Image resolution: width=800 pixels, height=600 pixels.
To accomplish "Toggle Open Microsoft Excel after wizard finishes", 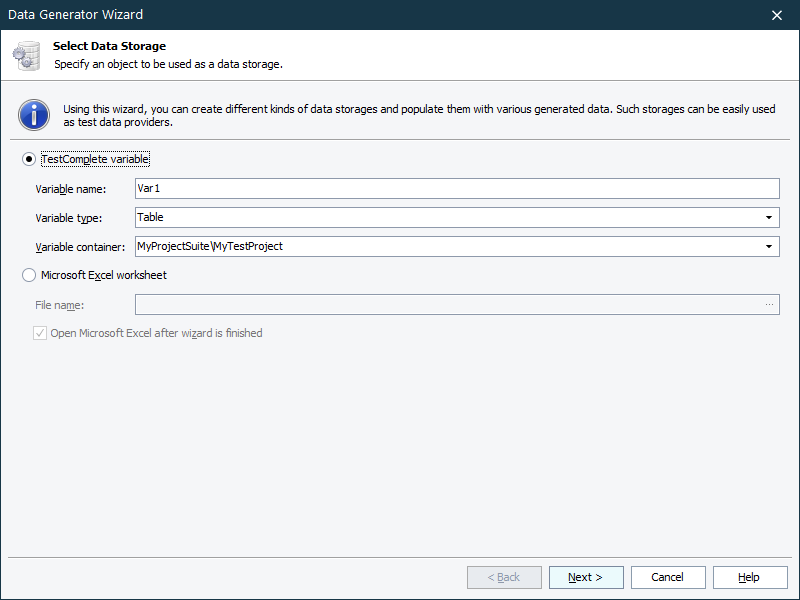I will (41, 333).
